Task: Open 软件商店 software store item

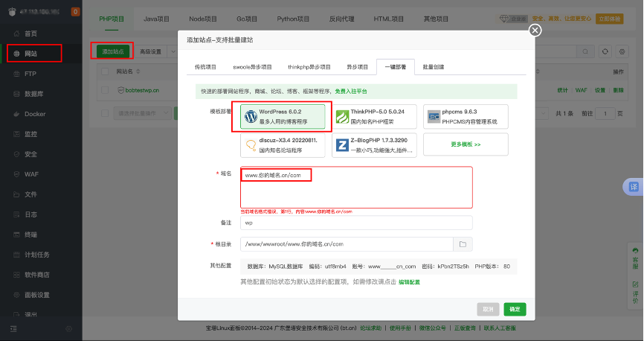Action: point(37,275)
